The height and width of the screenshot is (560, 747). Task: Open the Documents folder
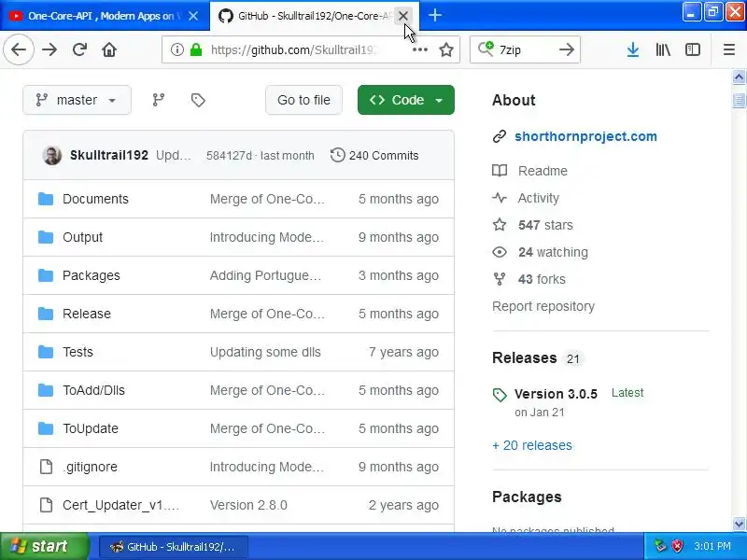pyautogui.click(x=95, y=199)
